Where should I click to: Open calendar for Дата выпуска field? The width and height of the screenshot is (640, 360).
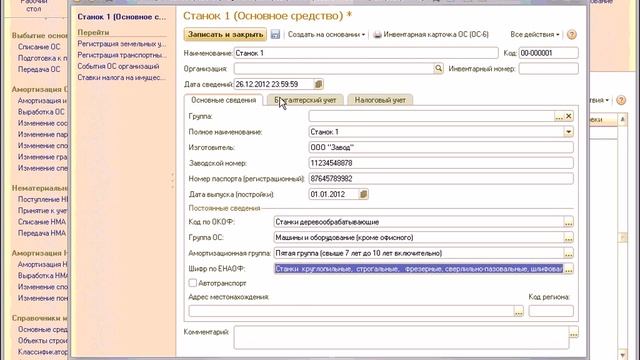[x=363, y=194]
